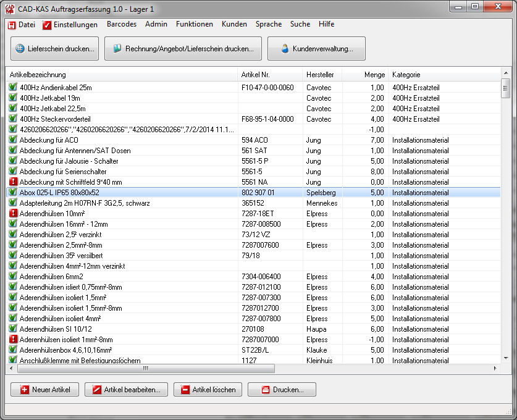Viewport: 517px width, 420px height.
Task: Click status icon of Aderenhülsen isoliert 1mm²-8mm
Action: (x=14, y=339)
